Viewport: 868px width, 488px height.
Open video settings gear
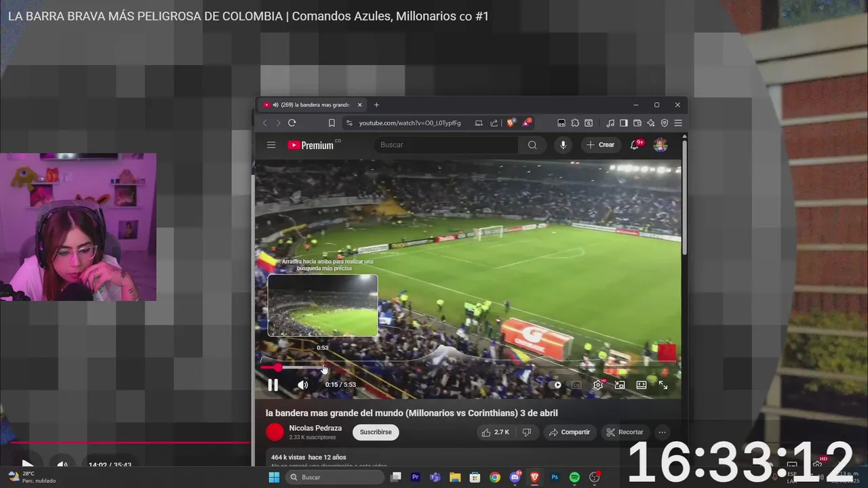[x=598, y=385]
